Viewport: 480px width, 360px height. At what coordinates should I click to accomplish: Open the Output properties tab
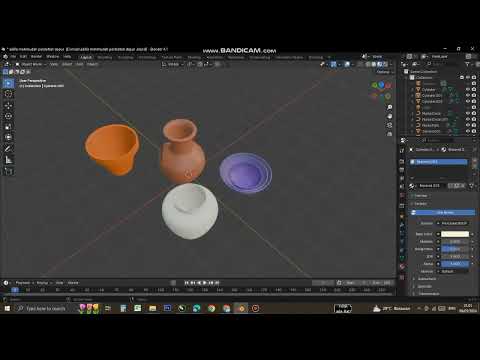pyautogui.click(x=402, y=170)
